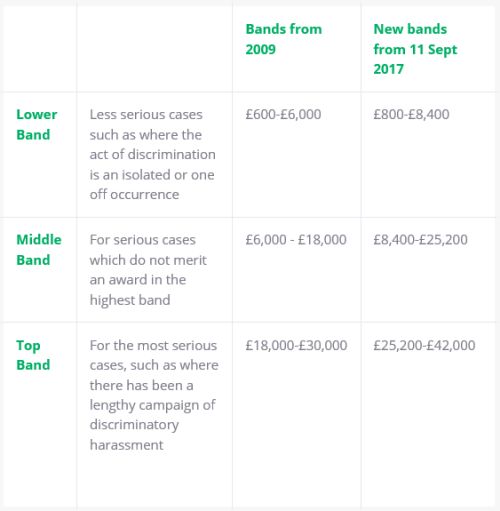Click the '2017' text in the header
This screenshot has height=511, width=500.
point(388,69)
